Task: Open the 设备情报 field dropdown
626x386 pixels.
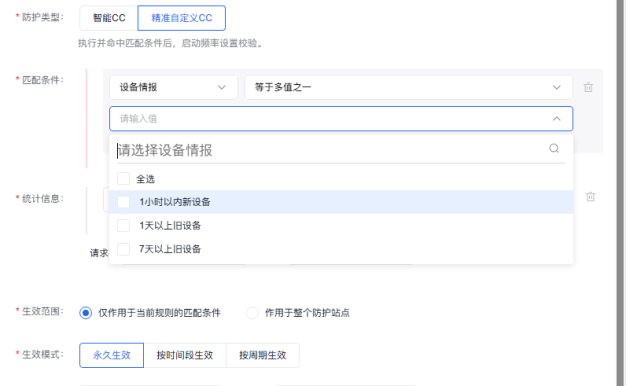Action: (x=173, y=87)
